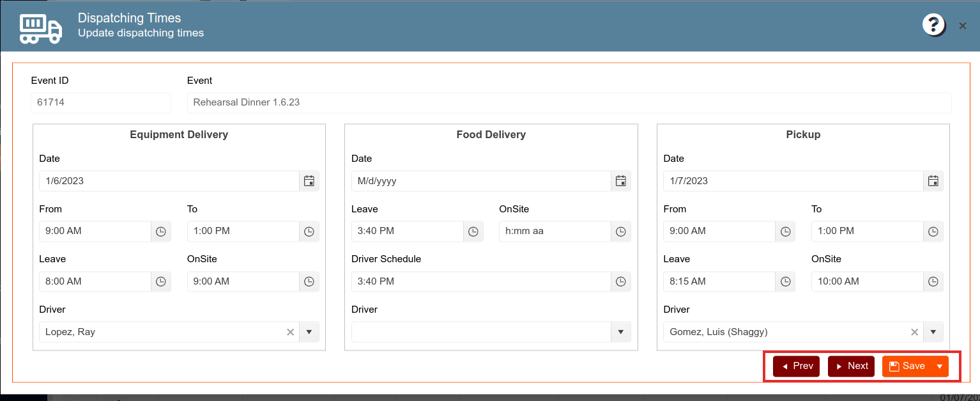
Task: Edit Equipment Delivery To time 1:00 PM
Action: click(x=243, y=231)
